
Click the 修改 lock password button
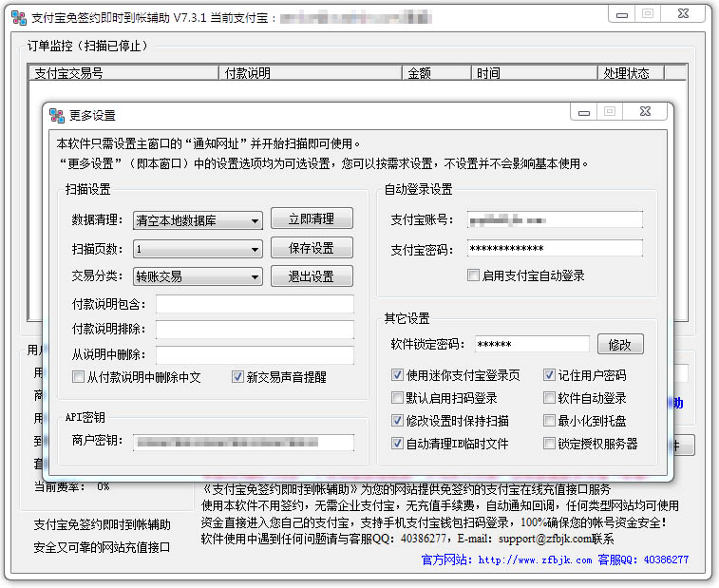(620, 345)
